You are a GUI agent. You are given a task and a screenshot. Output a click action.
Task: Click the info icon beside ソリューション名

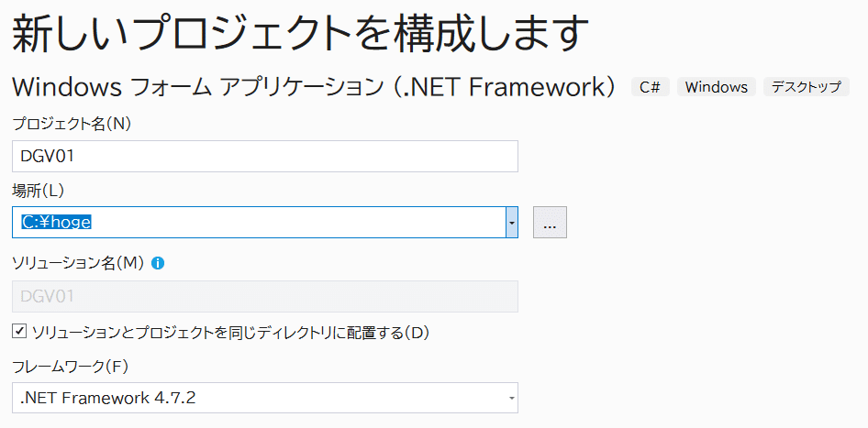tap(158, 263)
